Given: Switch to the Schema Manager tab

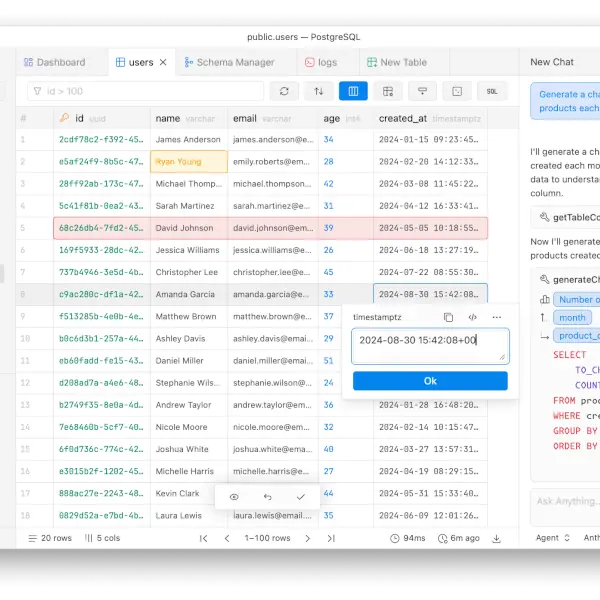Looking at the screenshot, I should point(229,62).
